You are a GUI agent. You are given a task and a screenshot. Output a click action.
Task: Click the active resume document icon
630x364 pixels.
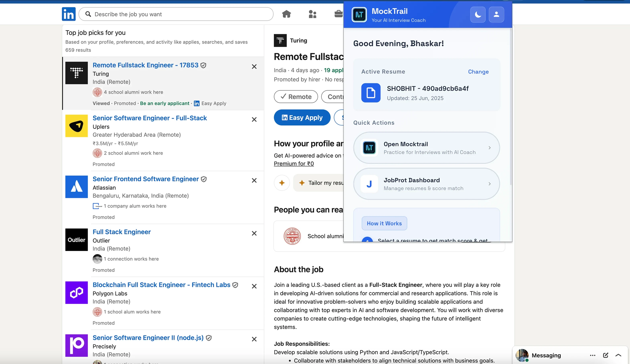(x=371, y=93)
